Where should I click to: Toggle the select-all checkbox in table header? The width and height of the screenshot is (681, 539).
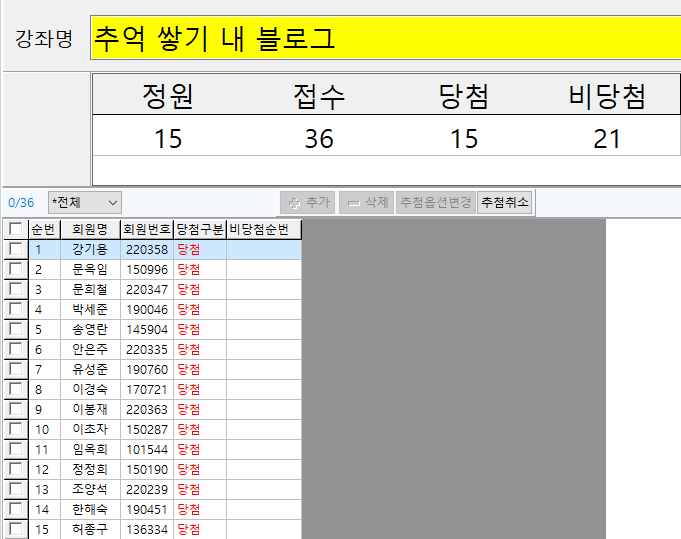(x=16, y=229)
